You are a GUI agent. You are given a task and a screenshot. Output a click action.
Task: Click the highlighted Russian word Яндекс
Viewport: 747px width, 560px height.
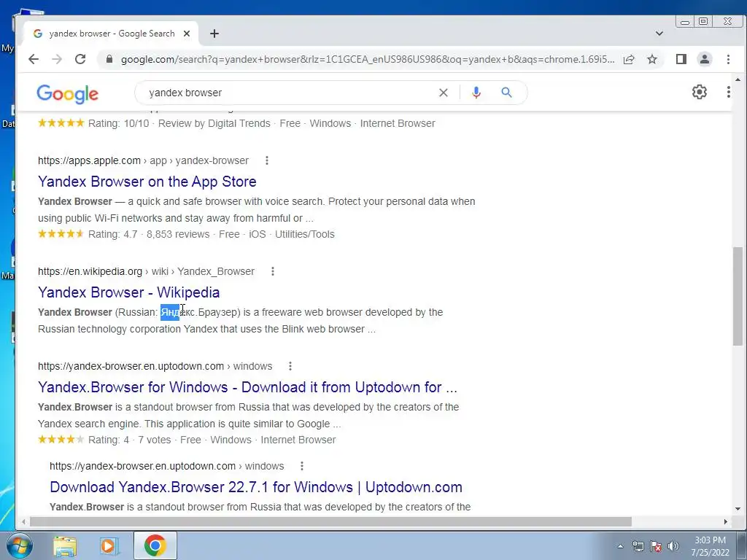[x=178, y=312]
